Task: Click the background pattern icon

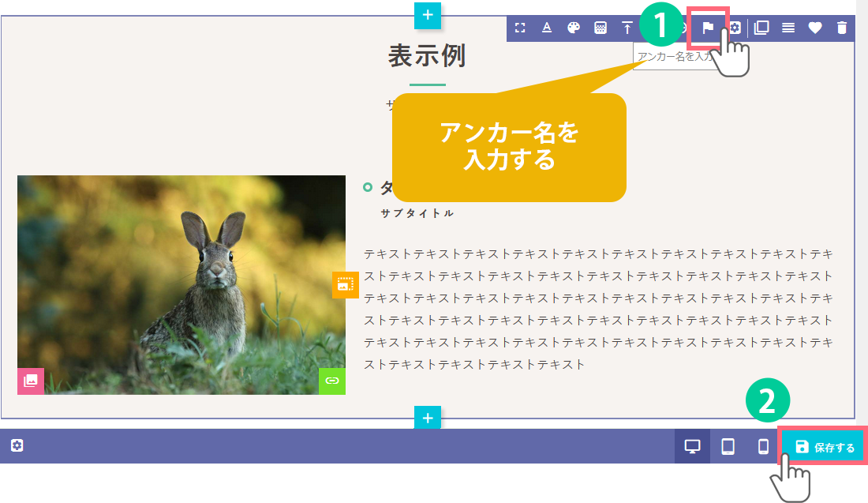Action: tap(600, 28)
